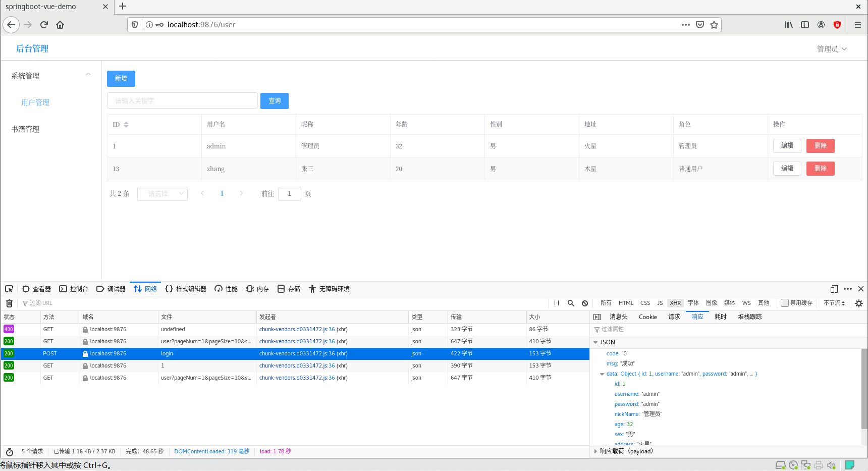Pause network traffic recording
The image size is (868, 471).
click(x=556, y=303)
